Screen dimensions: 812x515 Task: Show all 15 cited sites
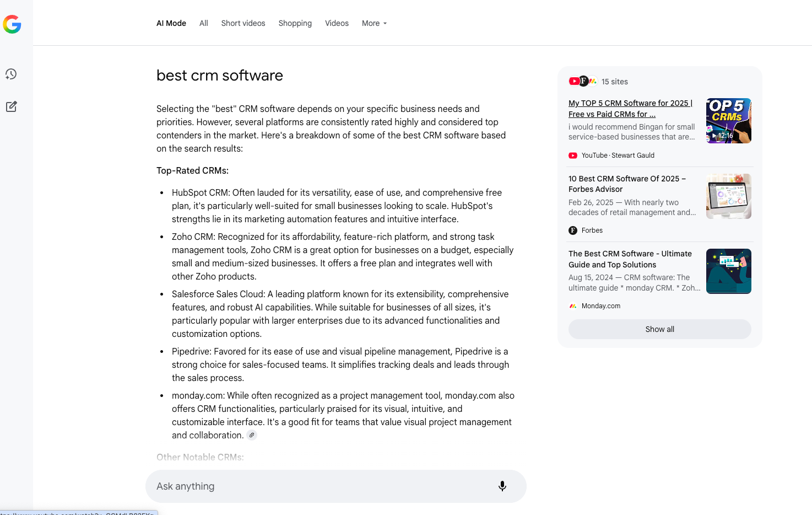click(x=659, y=329)
